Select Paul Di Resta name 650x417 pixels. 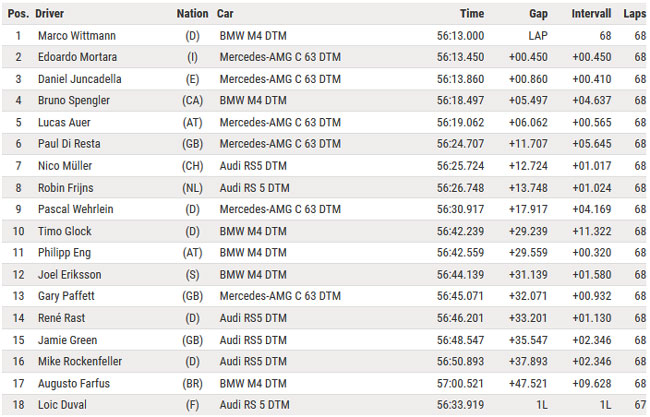pos(69,144)
